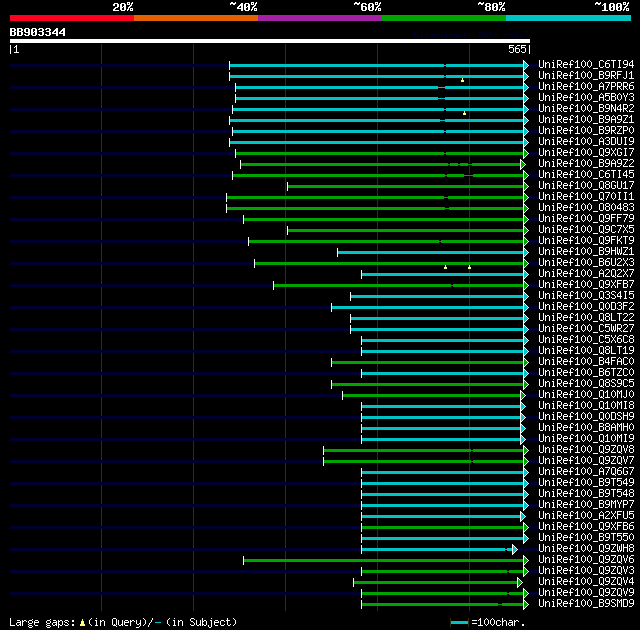Open hit UniRef100_A7PRR6 label
Viewport: 640px width, 630px height.
click(586, 87)
